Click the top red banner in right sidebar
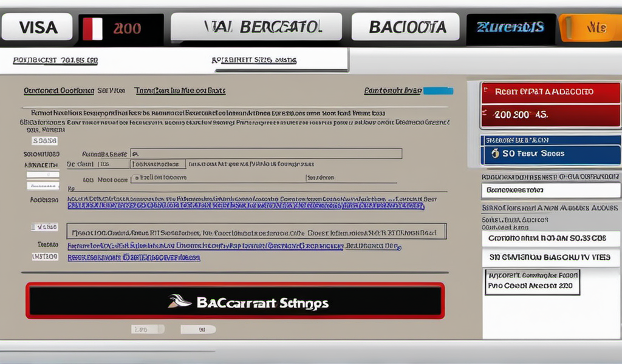This screenshot has width=622, height=364. (551, 92)
